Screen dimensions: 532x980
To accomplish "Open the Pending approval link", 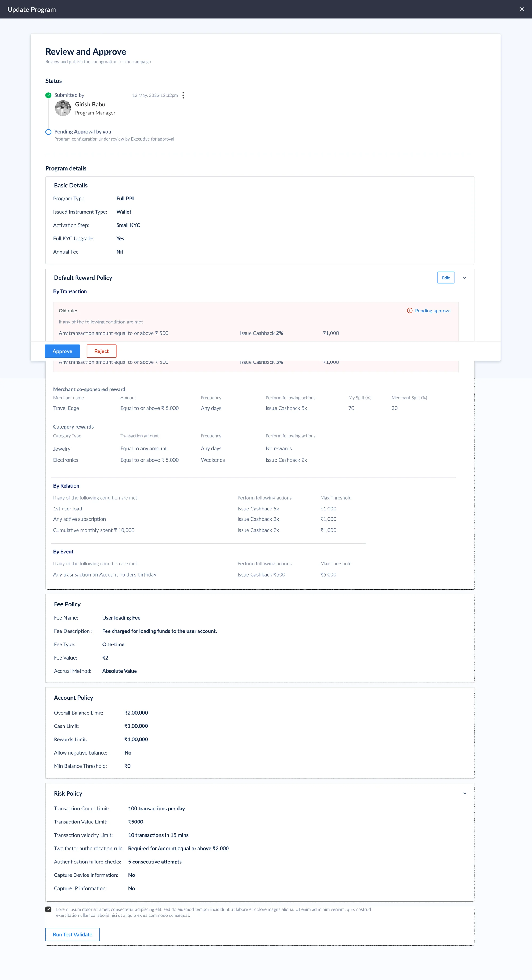I will (433, 311).
